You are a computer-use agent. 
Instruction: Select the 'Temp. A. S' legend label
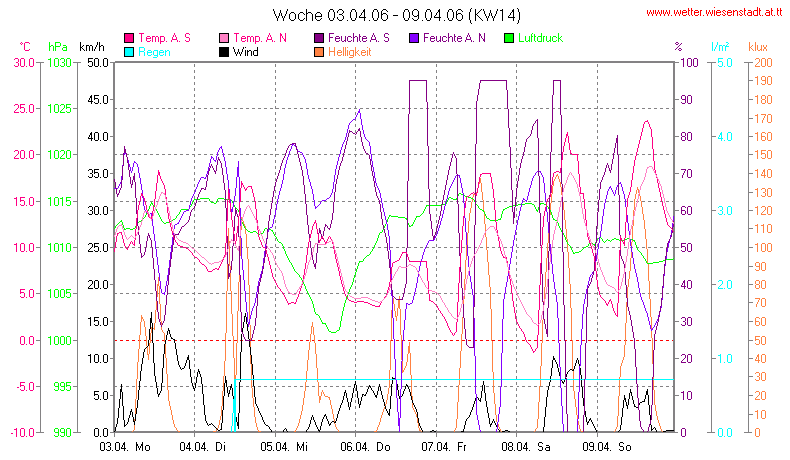coord(164,38)
